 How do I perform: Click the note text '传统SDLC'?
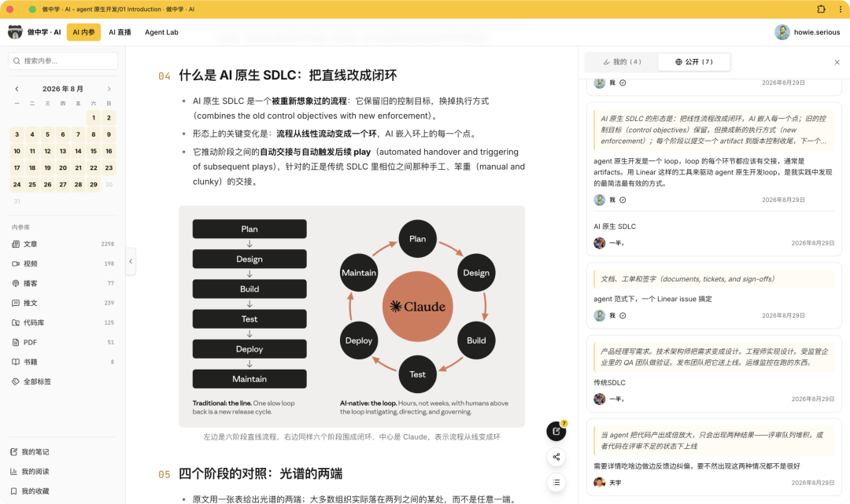pos(609,382)
